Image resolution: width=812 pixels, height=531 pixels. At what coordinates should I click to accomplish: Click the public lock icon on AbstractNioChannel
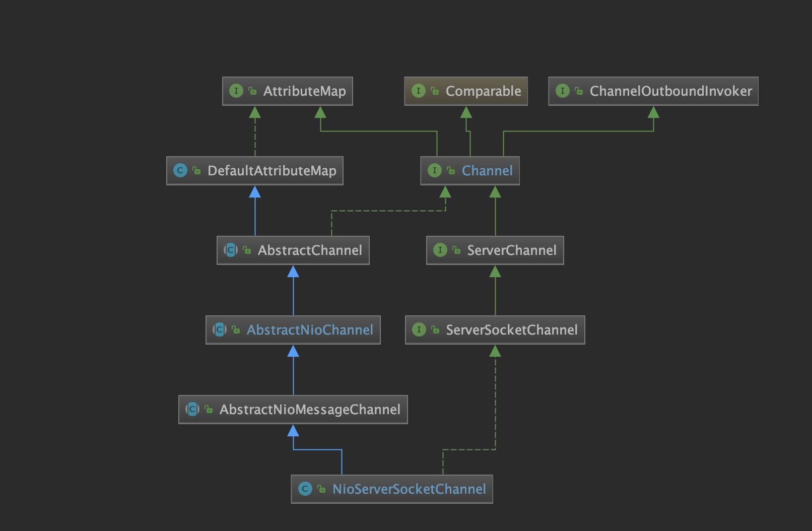(236, 330)
